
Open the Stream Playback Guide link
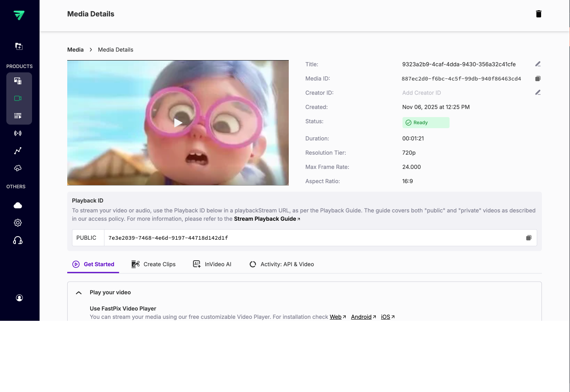coord(265,218)
